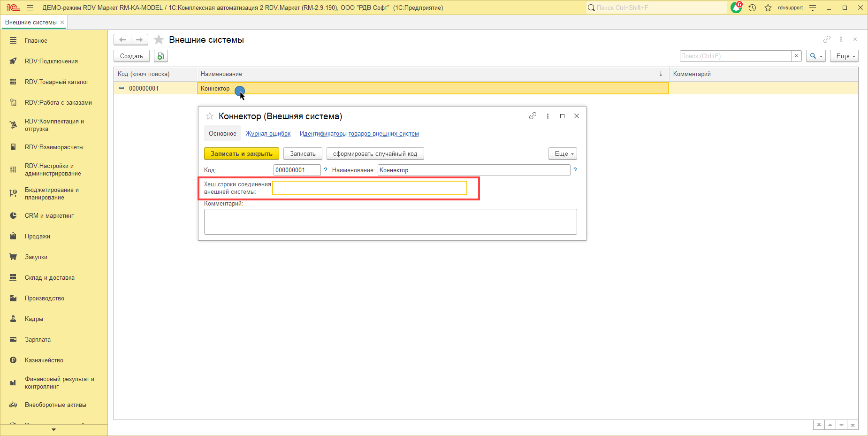Copy link icon in Коннектор dialog
The width and height of the screenshot is (868, 436).
(533, 116)
